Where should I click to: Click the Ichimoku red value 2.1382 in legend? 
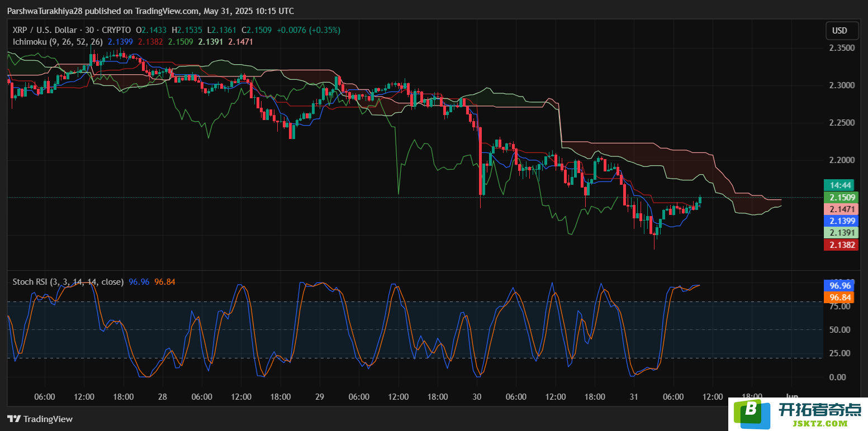click(150, 41)
